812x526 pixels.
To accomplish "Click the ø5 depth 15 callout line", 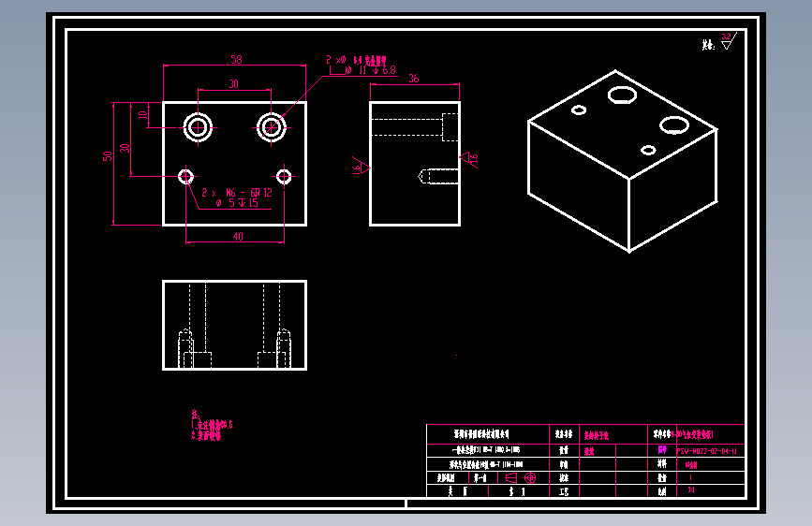I will [x=237, y=203].
